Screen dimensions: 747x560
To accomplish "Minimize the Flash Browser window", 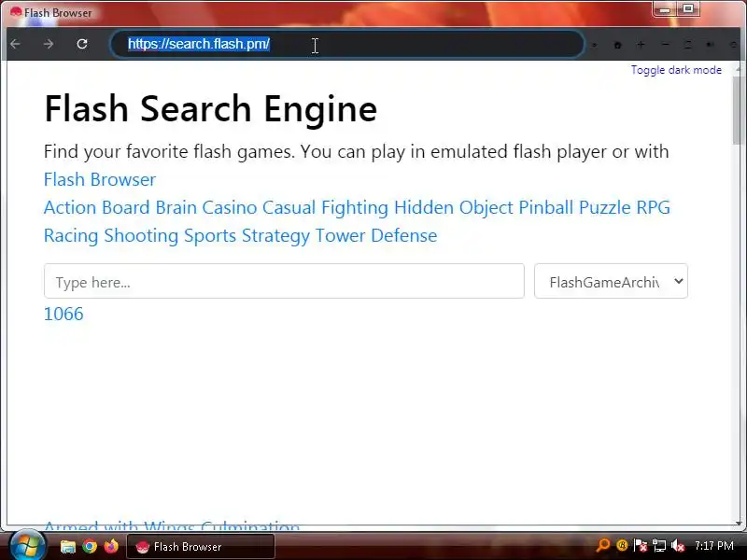I will pyautogui.click(x=665, y=9).
